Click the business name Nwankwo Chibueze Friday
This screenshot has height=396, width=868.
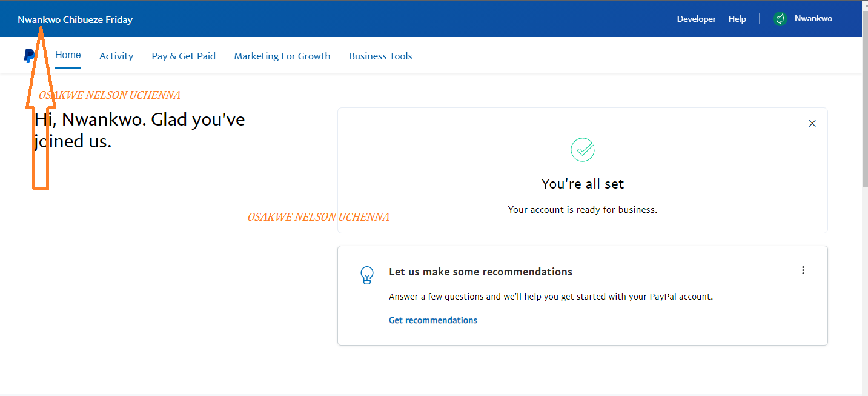75,19
